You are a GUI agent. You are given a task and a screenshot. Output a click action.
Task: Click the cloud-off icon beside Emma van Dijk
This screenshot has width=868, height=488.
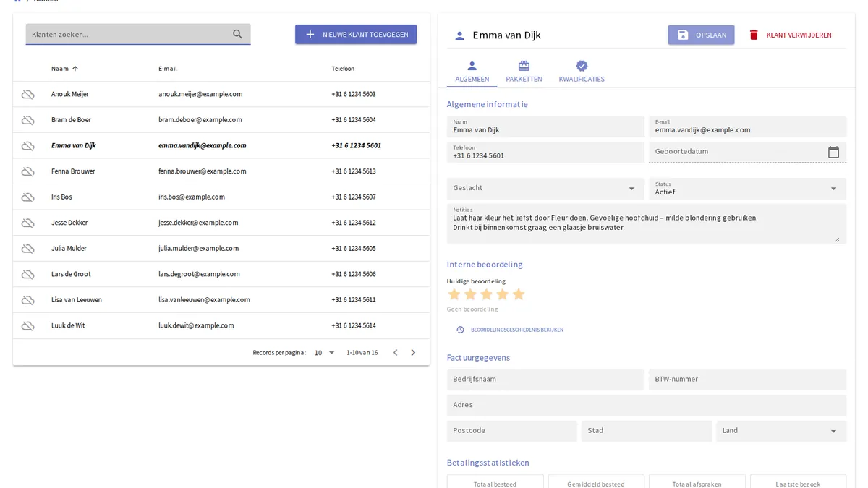(x=27, y=146)
